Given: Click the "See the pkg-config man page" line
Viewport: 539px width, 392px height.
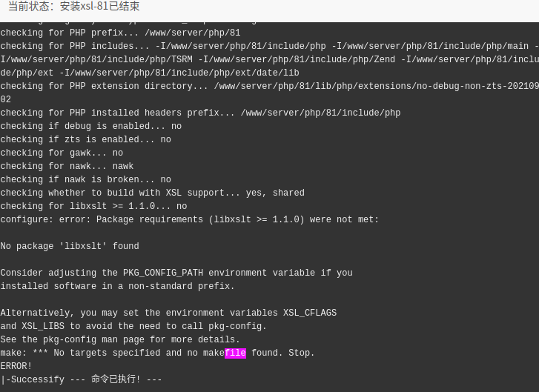Looking at the screenshot, I should click(120, 340).
